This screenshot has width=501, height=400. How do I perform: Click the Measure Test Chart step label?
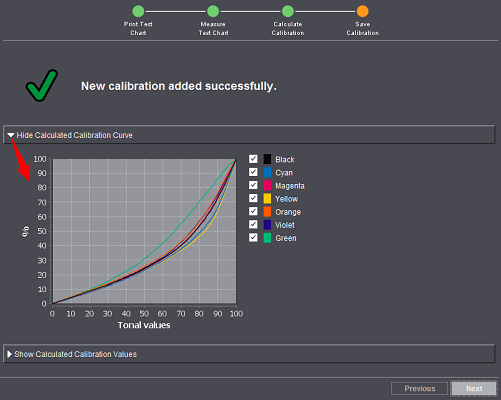[x=213, y=29]
